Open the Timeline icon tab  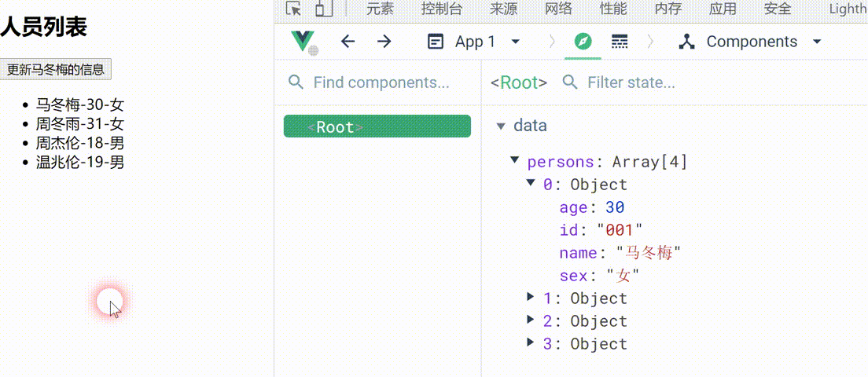pos(620,42)
